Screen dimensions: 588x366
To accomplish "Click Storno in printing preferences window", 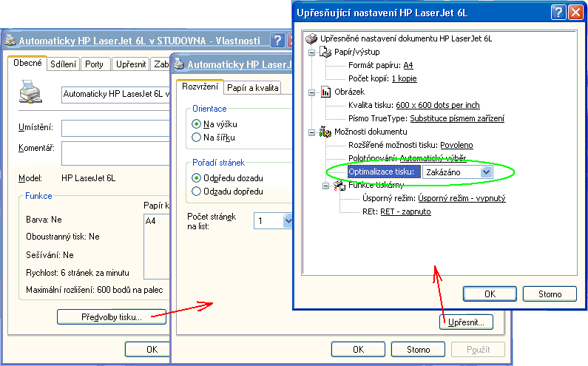I will click(418, 350).
